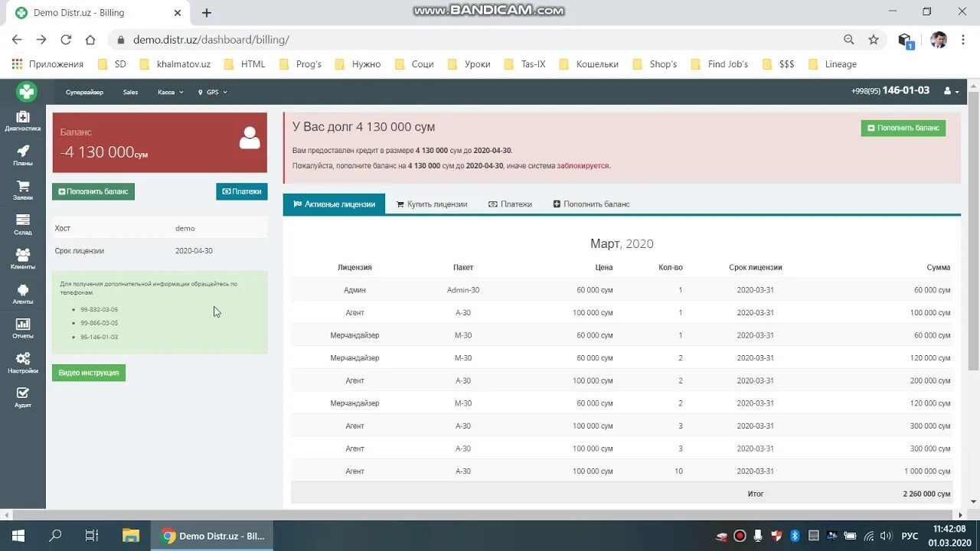This screenshot has height=551, width=980.
Task: Open a new browser tab
Action: (207, 13)
